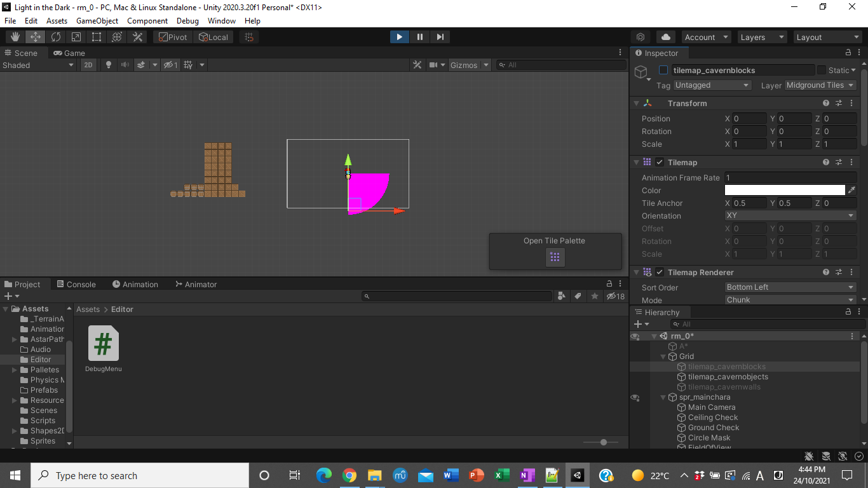Open component editor tools icon in scene

click(x=417, y=65)
